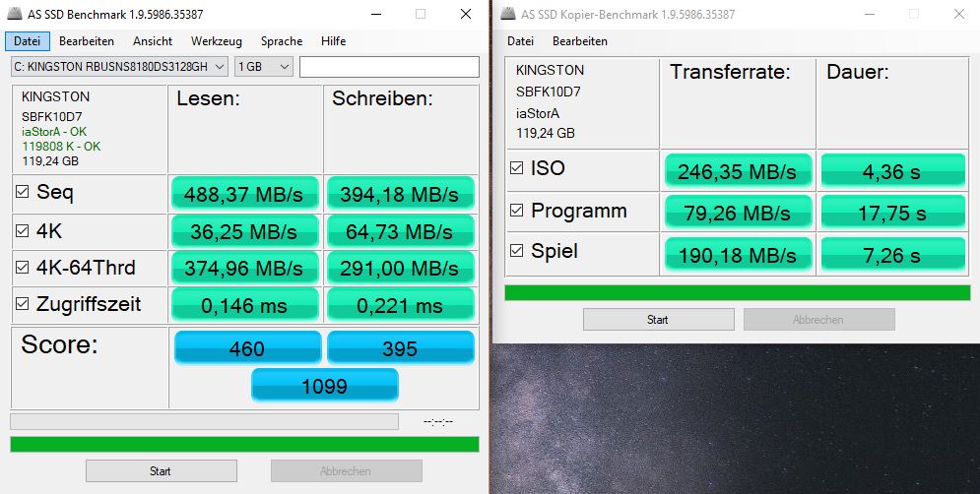
Task: Open Datei menu in Kopier-Benchmark window
Action: tap(521, 41)
